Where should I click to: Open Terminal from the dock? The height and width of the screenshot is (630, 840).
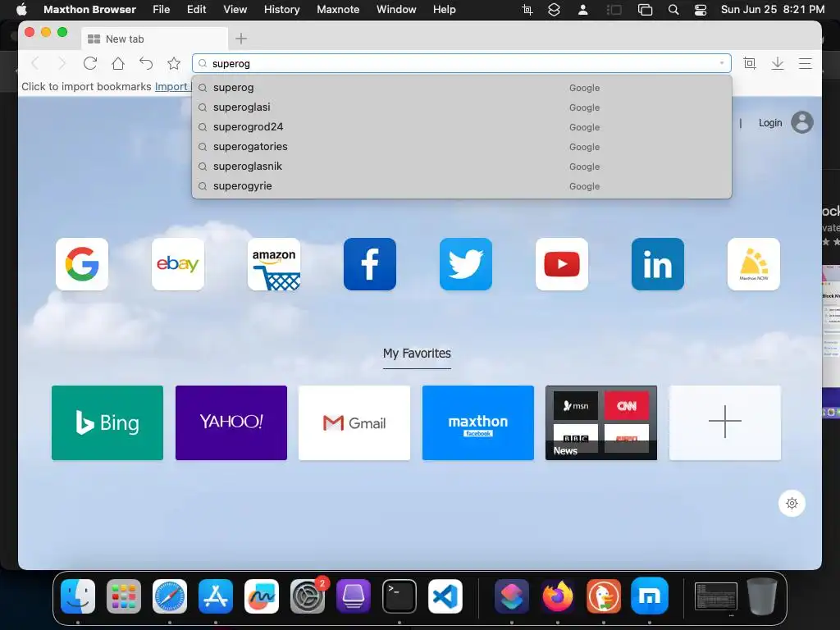pos(399,596)
